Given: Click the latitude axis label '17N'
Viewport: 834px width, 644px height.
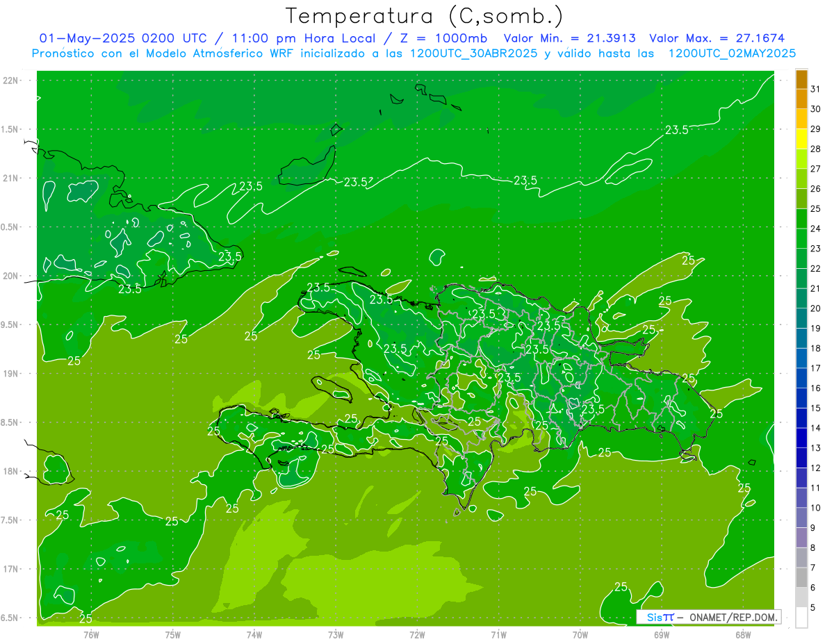Looking at the screenshot, I should (x=10, y=569).
